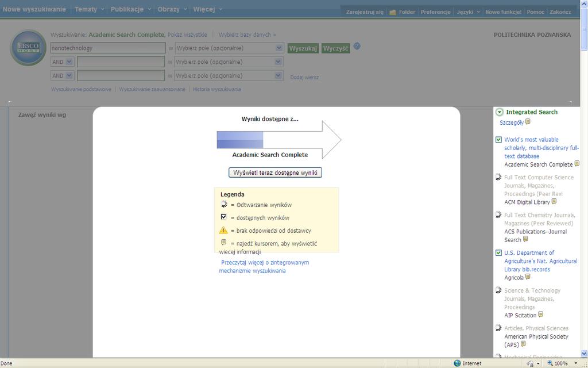Click the EBSCOhost logo
This screenshot has height=368, width=588.
point(28,48)
